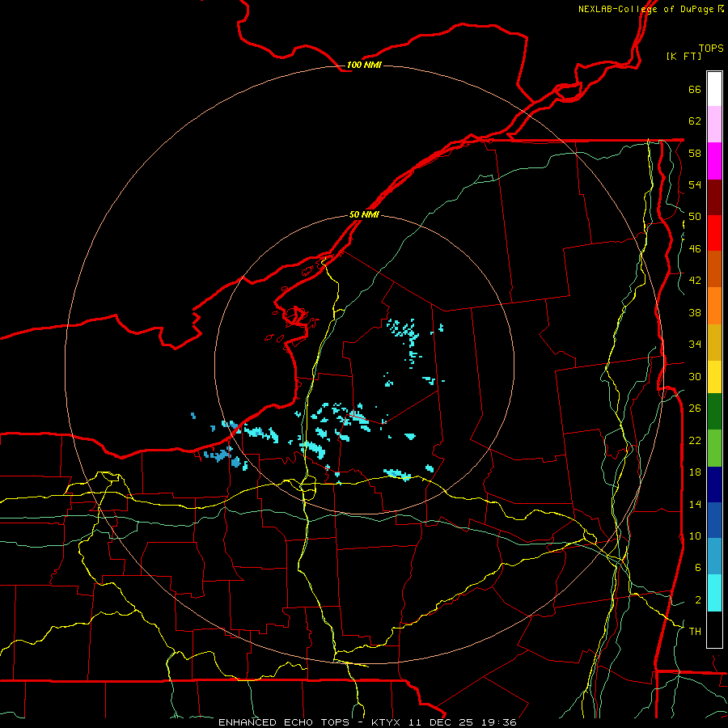
Task: Click the '2' legend value
Action: (698, 600)
